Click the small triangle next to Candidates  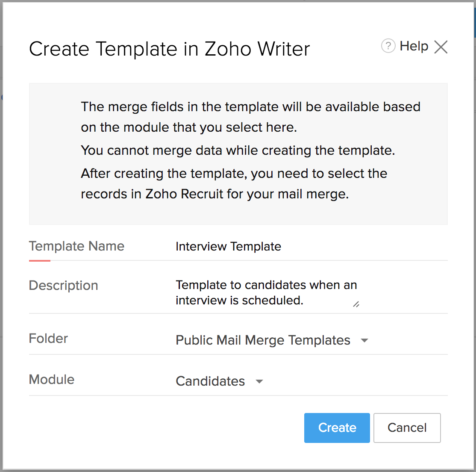tap(260, 381)
